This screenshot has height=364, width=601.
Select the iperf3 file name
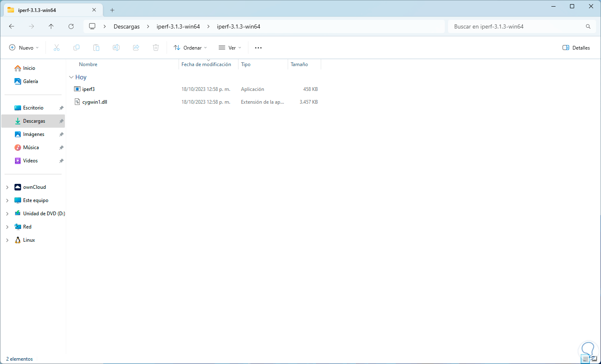(88, 89)
